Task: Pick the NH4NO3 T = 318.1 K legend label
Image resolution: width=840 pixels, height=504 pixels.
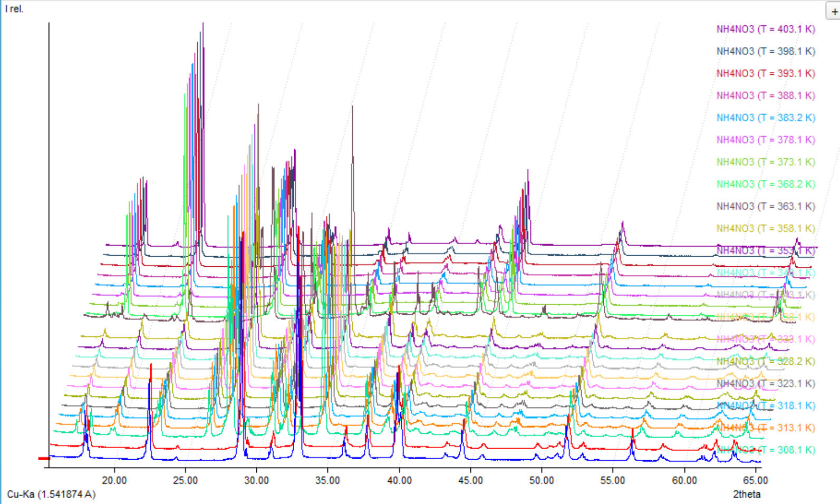Action: point(765,405)
